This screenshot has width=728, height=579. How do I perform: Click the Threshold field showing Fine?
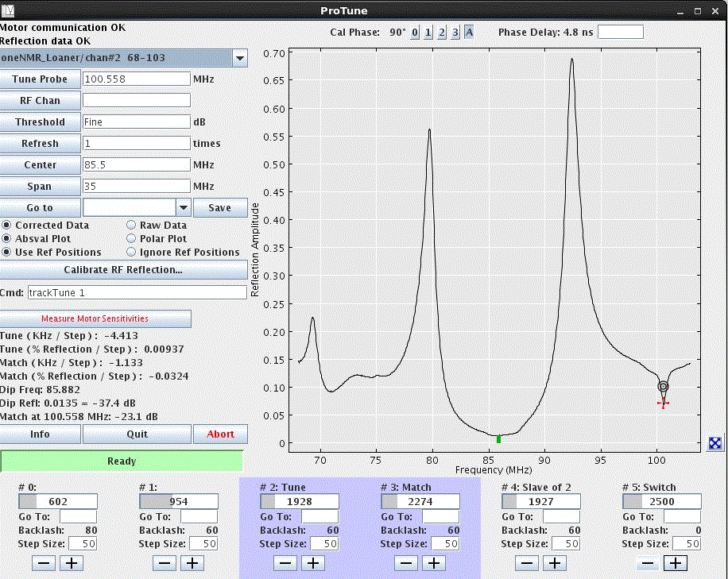[x=137, y=122]
